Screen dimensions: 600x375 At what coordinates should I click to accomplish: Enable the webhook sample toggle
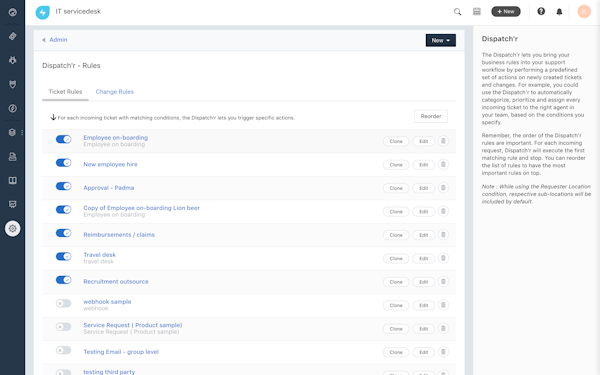point(64,303)
